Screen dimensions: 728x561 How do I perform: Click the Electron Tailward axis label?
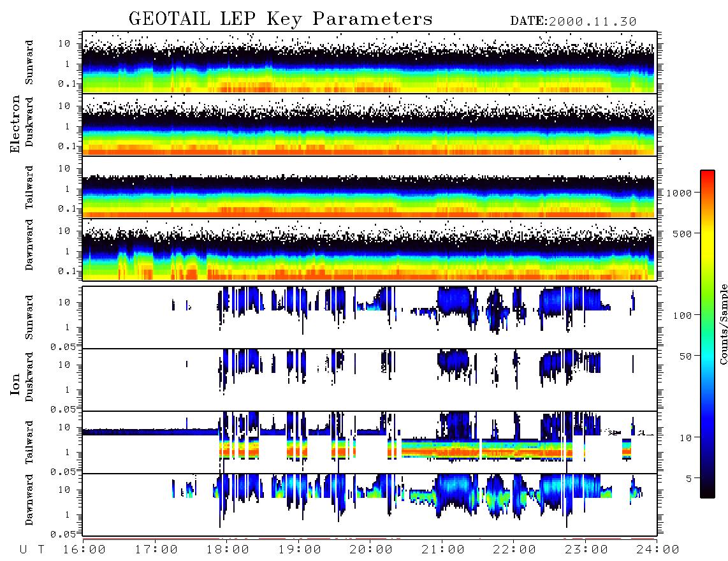click(x=29, y=187)
